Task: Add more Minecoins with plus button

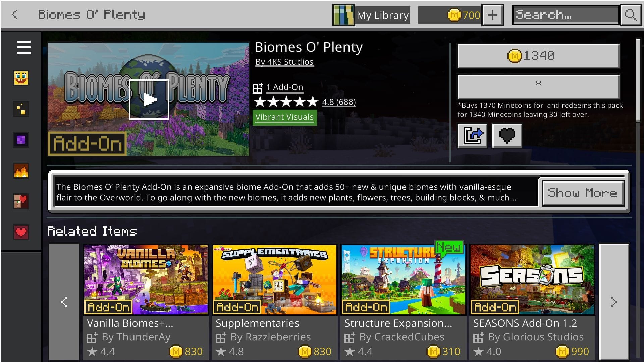Action: 492,15
